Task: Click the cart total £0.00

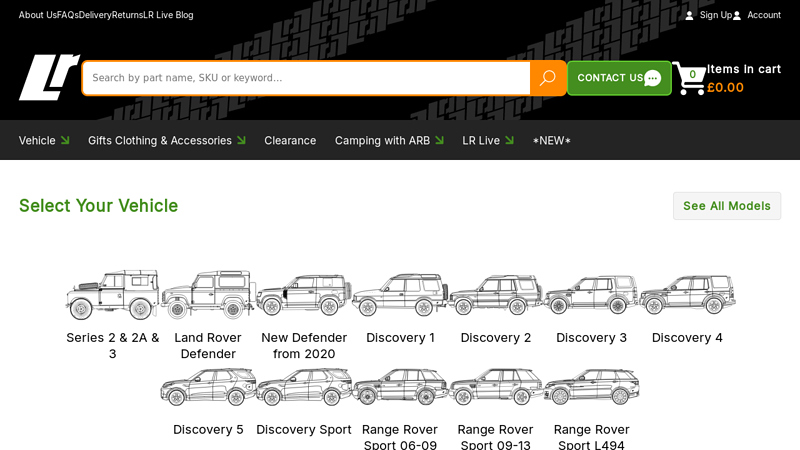Action: (x=725, y=87)
